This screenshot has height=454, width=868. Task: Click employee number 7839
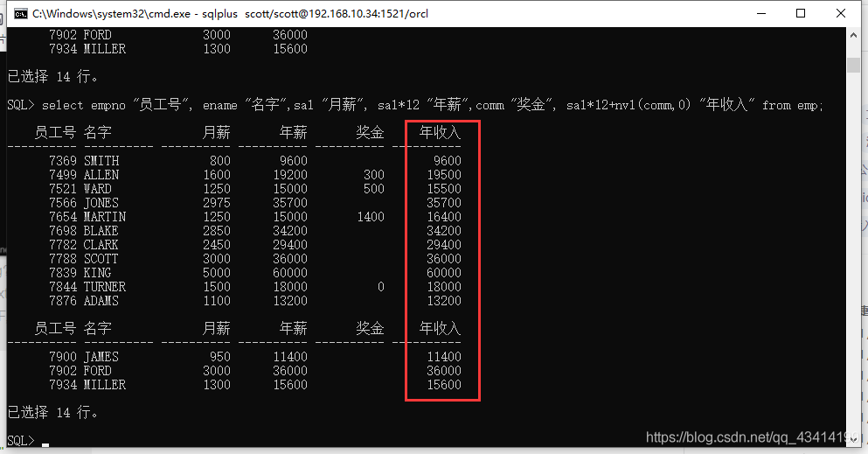point(63,272)
